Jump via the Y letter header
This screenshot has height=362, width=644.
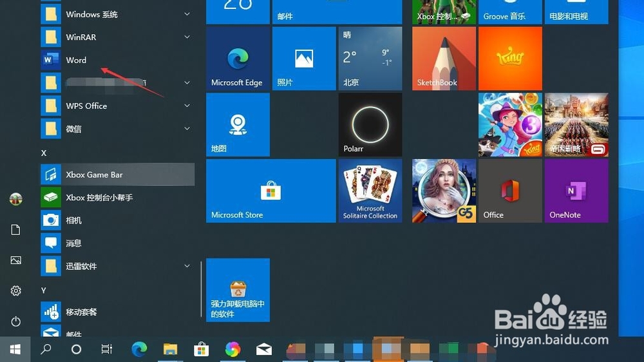tap(44, 290)
